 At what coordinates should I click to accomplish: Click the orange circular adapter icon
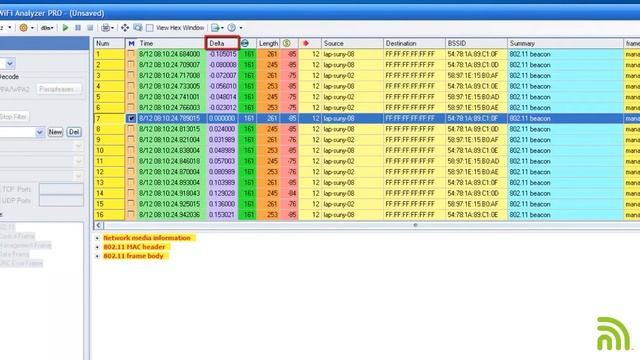click(x=24, y=28)
